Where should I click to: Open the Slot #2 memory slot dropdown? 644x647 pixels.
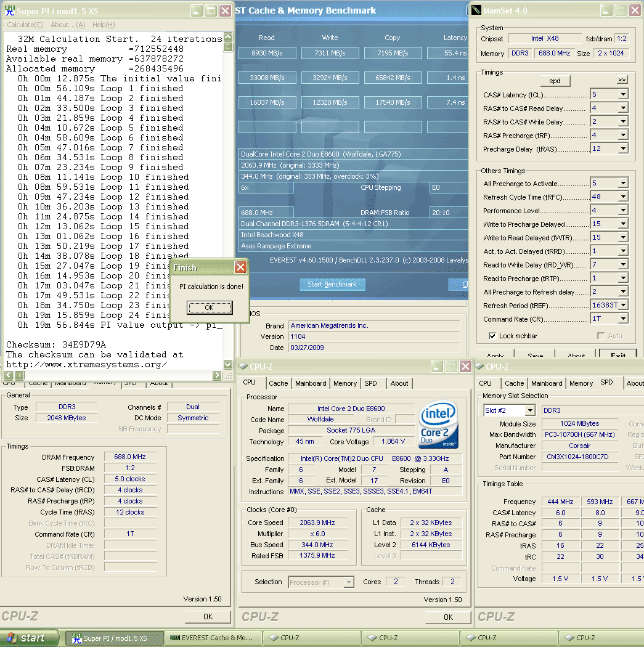(x=530, y=410)
